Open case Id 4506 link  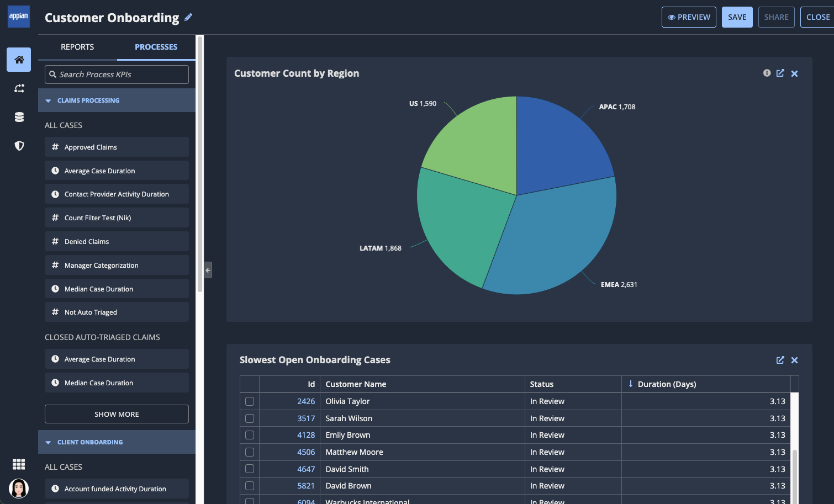coord(306,452)
